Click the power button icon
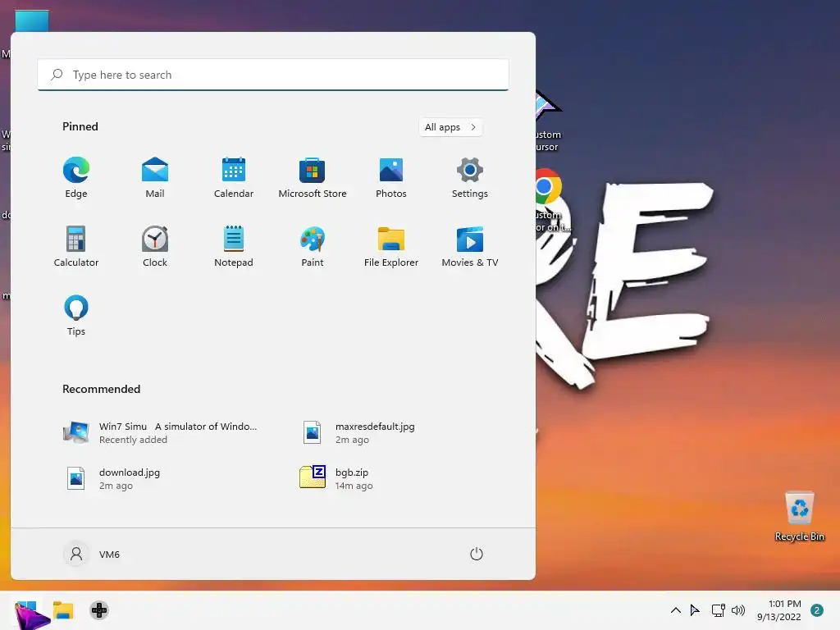This screenshot has width=840, height=630. coord(477,554)
